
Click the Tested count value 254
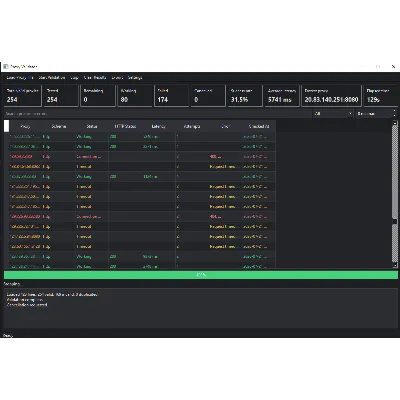tap(52, 99)
